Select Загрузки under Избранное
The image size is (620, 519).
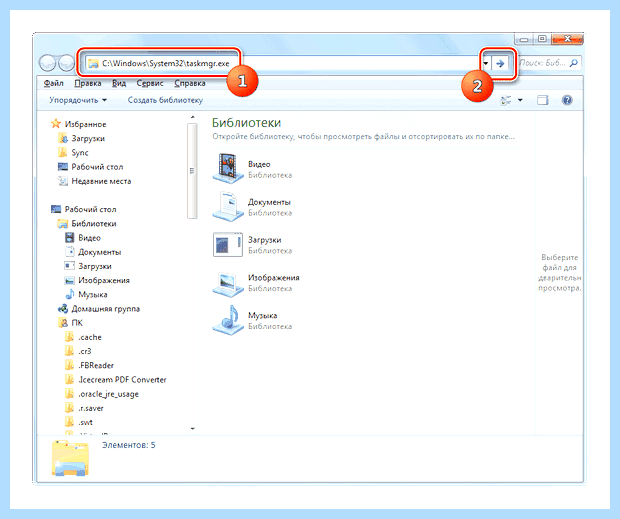pos(88,139)
